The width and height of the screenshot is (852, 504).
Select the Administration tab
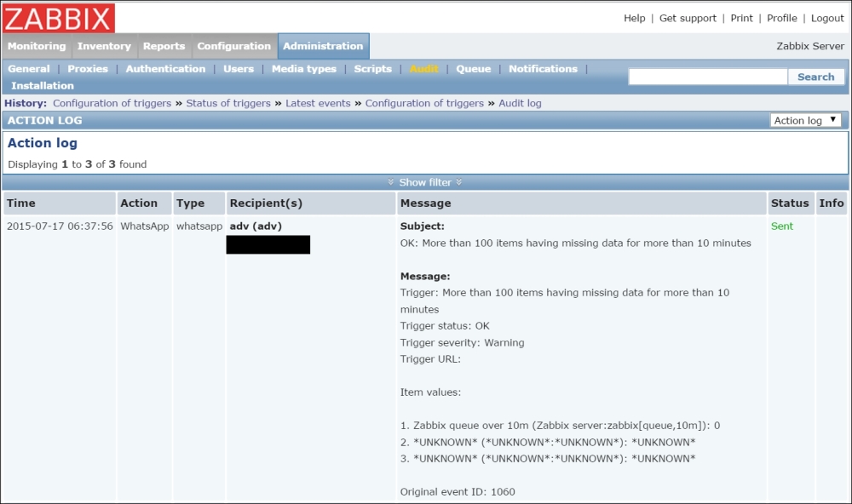(323, 46)
